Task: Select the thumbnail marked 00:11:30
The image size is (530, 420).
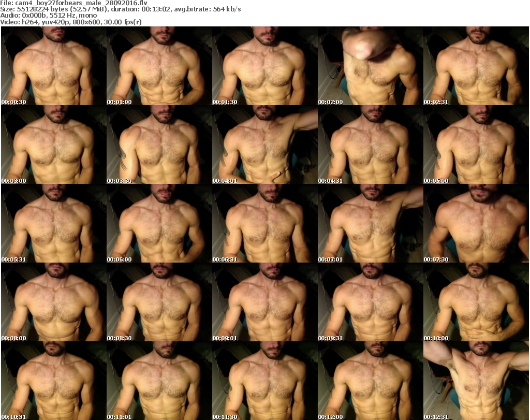Action: (264, 381)
